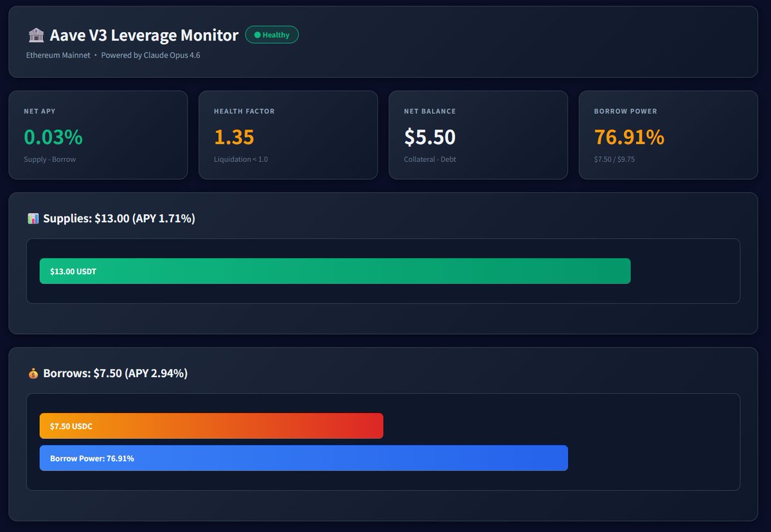The image size is (771, 532).
Task: Click the NET BALANCE card label
Action: pos(430,111)
